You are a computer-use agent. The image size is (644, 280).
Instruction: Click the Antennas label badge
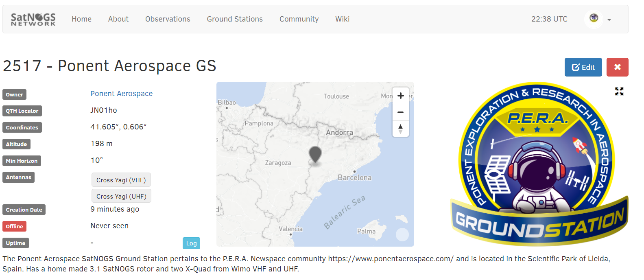pos(18,177)
